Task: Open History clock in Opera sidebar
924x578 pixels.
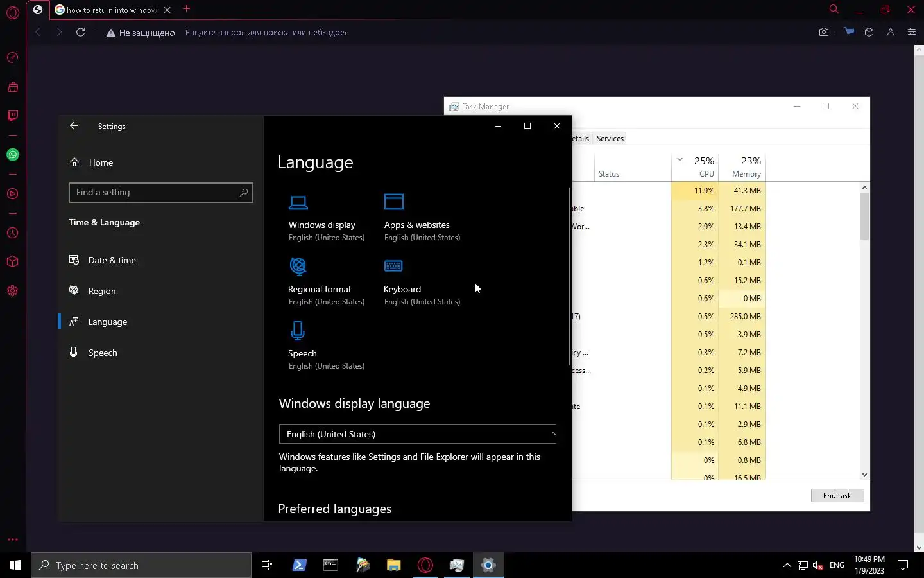Action: [x=13, y=233]
